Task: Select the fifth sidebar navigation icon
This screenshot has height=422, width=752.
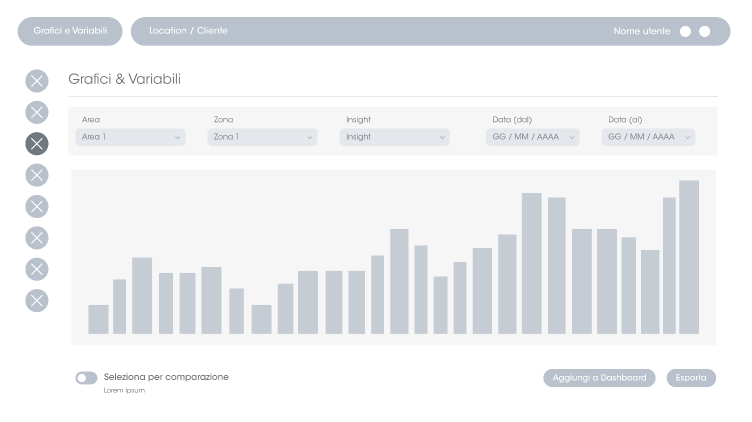Action: pos(36,206)
